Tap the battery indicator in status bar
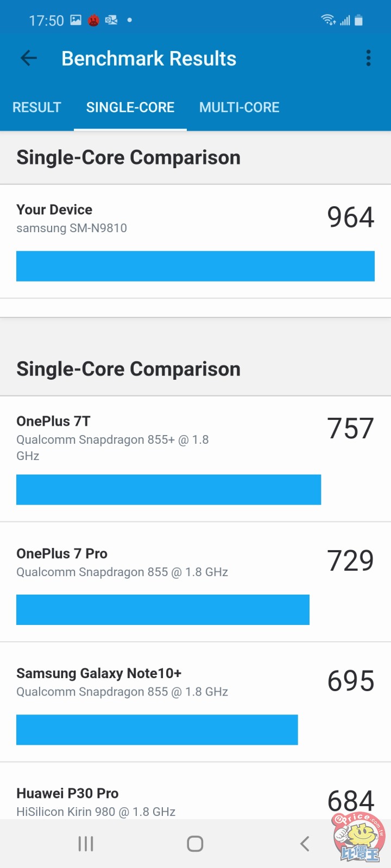This screenshot has width=391, height=868. coord(358,19)
